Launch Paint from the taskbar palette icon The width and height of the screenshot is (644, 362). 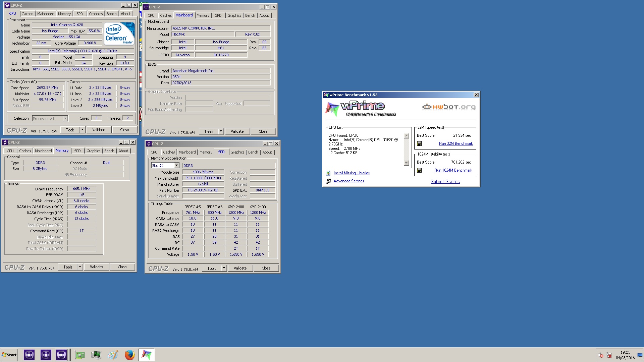(113, 355)
